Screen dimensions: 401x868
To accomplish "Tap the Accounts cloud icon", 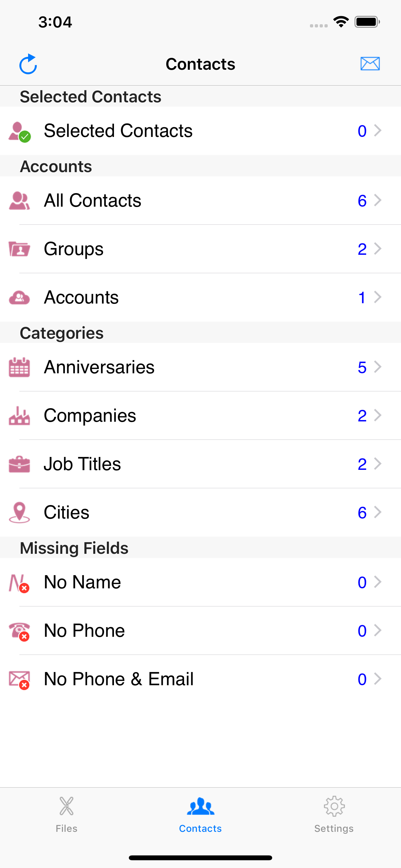I will [x=19, y=297].
